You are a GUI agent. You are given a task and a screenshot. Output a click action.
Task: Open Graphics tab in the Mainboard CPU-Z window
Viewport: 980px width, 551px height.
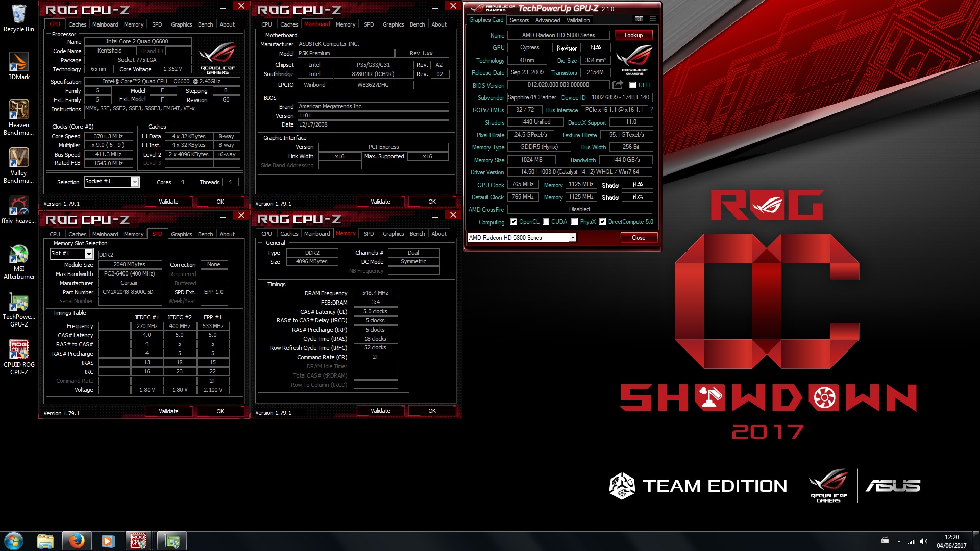tap(393, 24)
